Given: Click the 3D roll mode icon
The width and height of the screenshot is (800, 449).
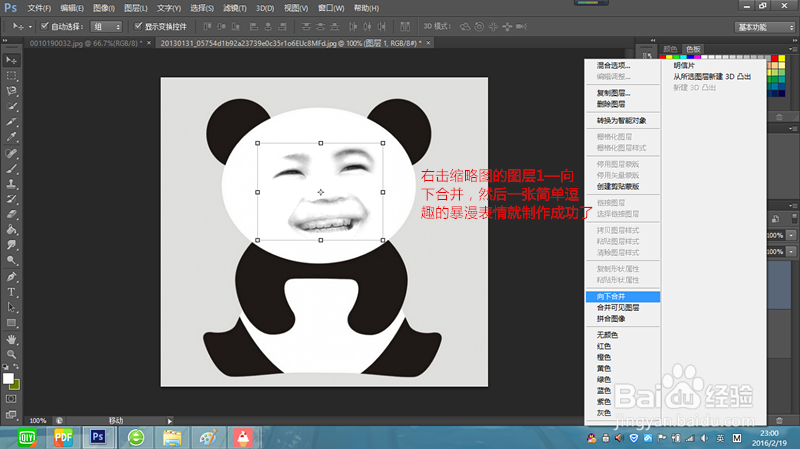Looking at the screenshot, I should (x=479, y=27).
